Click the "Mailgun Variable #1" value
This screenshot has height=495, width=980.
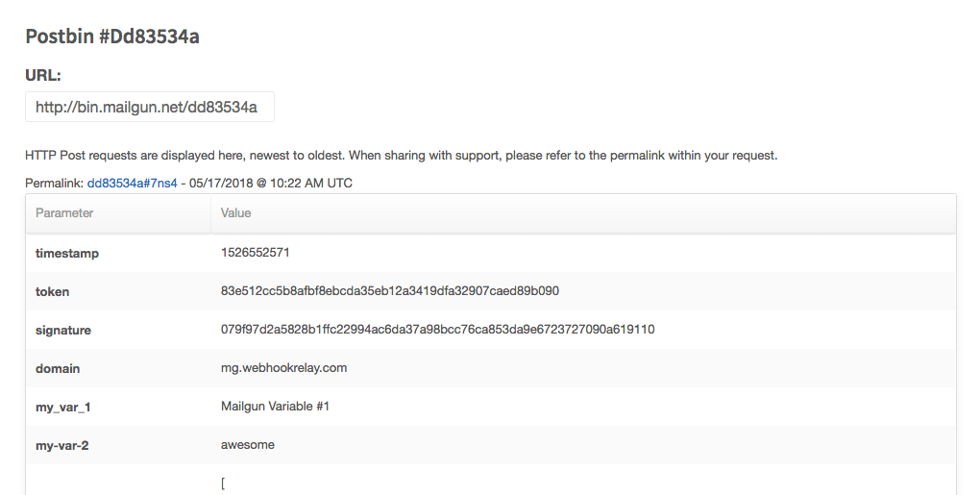pos(276,407)
